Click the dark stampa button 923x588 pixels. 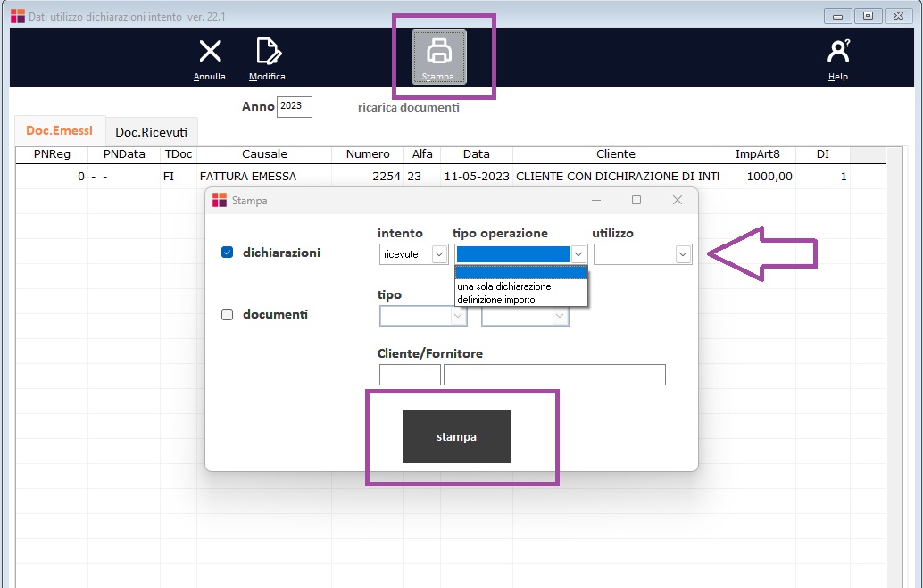point(457,436)
